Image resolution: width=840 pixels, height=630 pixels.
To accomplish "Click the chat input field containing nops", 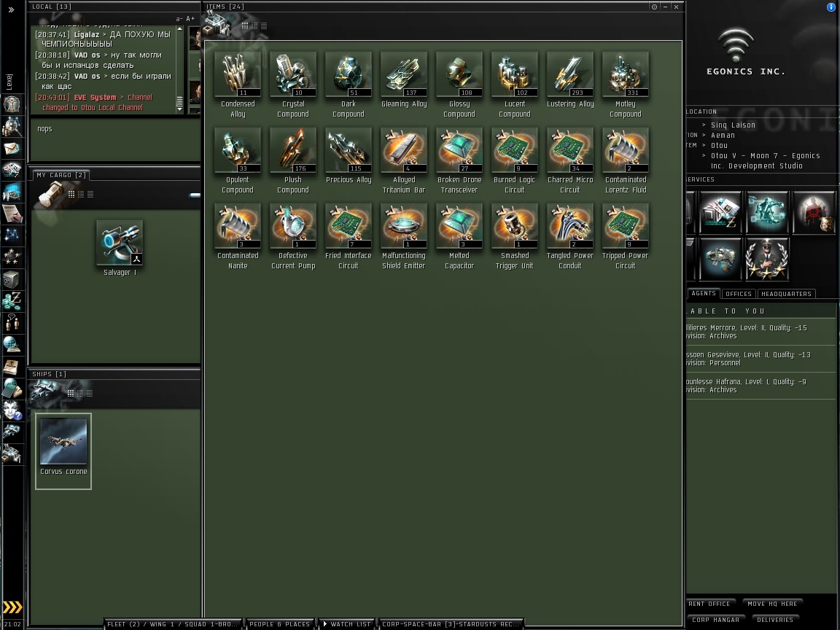I will click(114, 139).
